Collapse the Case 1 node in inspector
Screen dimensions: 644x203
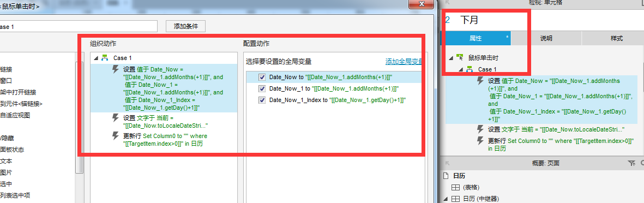[x=460, y=69]
